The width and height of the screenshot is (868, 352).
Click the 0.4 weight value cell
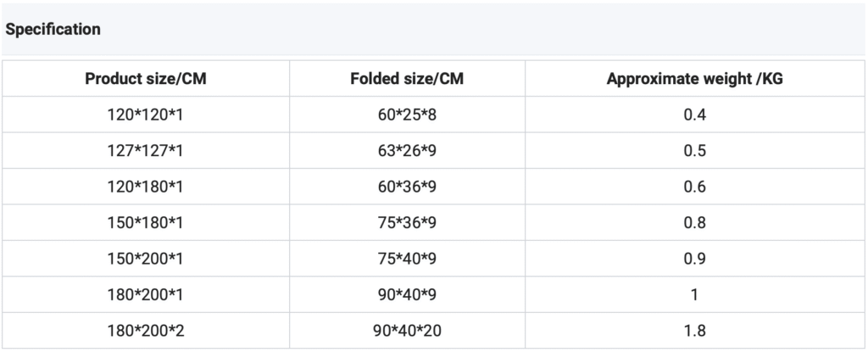click(x=694, y=115)
